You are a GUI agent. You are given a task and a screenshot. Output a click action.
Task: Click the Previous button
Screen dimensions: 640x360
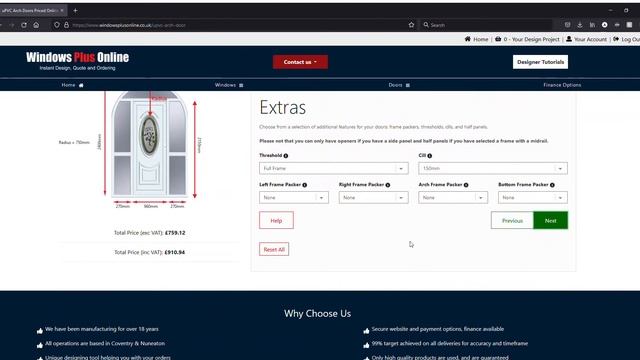[512, 220]
